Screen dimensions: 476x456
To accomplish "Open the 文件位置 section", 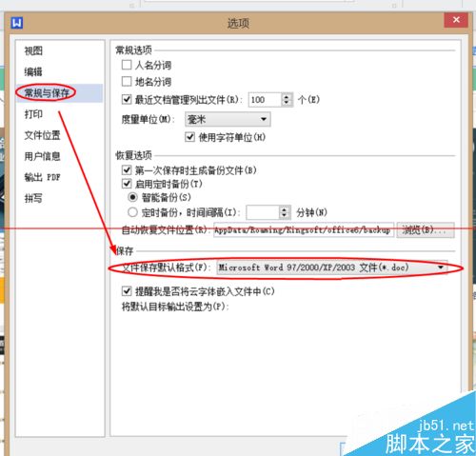I will (x=42, y=135).
